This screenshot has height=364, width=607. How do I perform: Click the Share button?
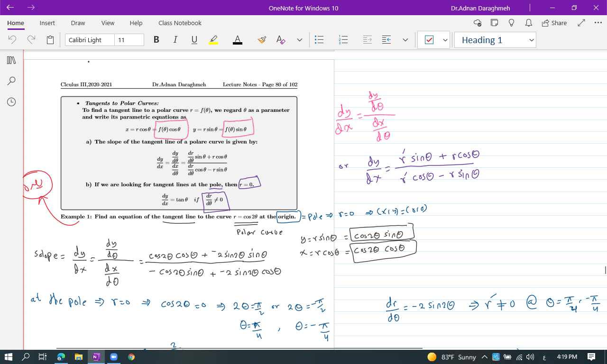[x=554, y=23]
